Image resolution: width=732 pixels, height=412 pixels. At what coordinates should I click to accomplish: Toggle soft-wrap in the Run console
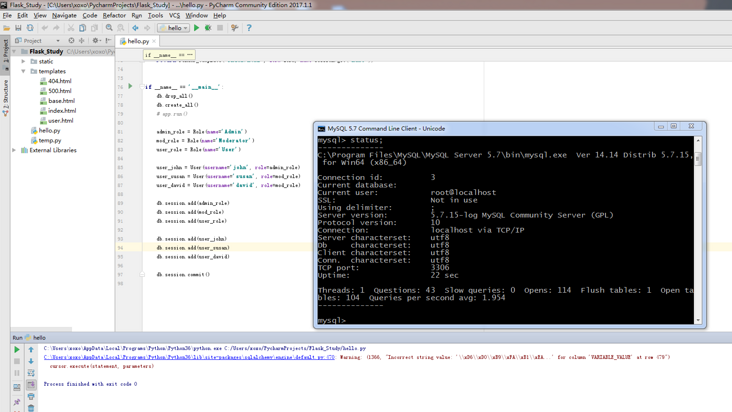(31, 373)
